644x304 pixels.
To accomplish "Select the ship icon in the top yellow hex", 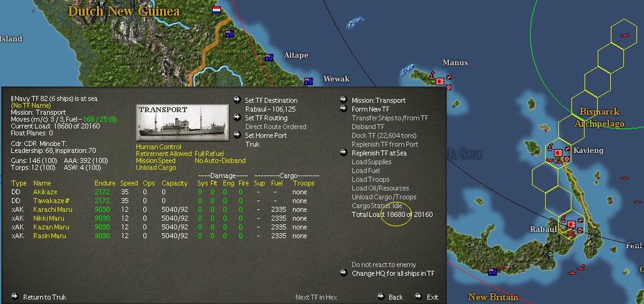I will [x=625, y=35].
